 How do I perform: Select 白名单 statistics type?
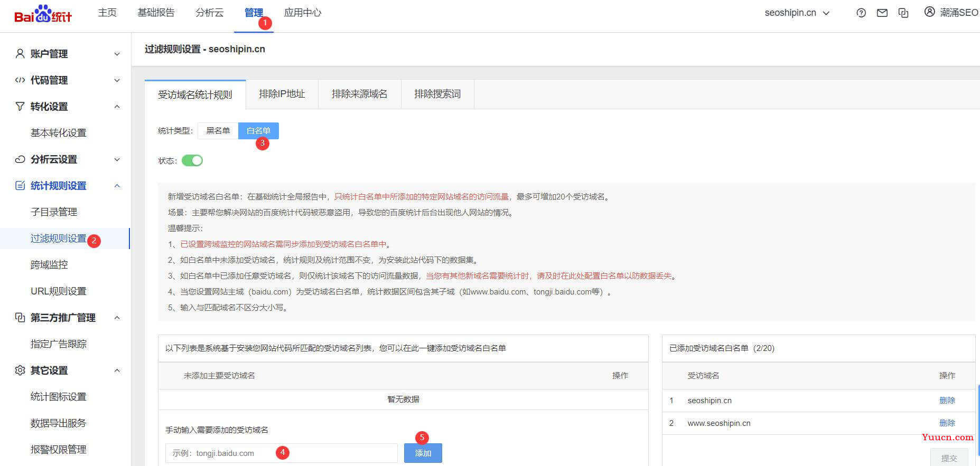pyautogui.click(x=258, y=131)
